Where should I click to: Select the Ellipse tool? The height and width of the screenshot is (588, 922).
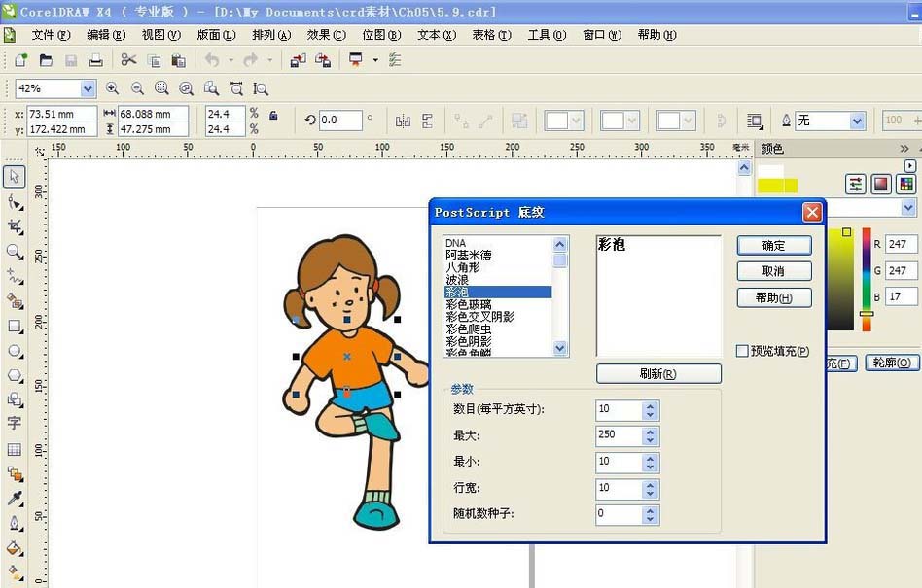click(x=14, y=351)
